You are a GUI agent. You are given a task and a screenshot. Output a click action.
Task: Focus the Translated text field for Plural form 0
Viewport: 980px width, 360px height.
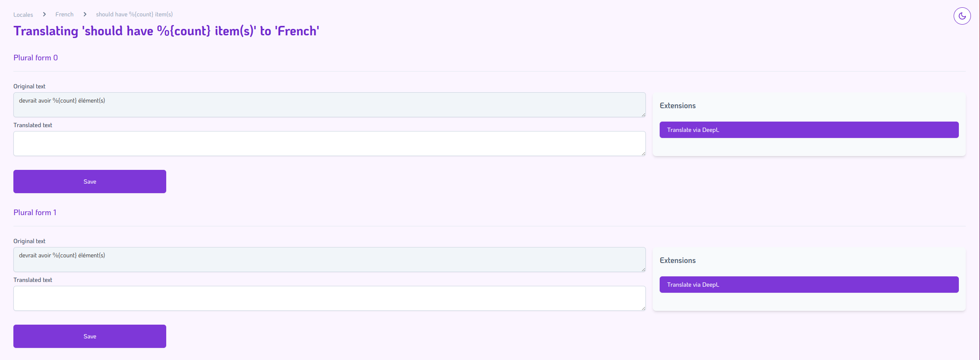point(329,144)
